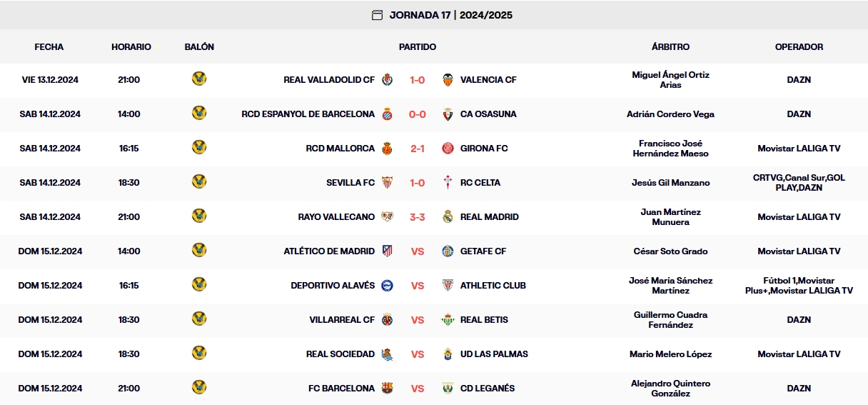Click the Valencia CF crest
The height and width of the screenshot is (405, 868).
pos(448,79)
